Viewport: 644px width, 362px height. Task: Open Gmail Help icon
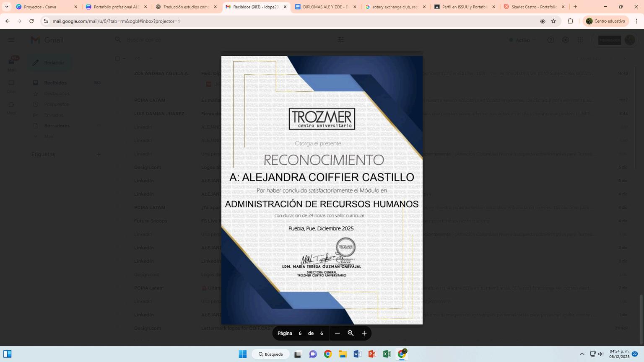[x=551, y=40]
